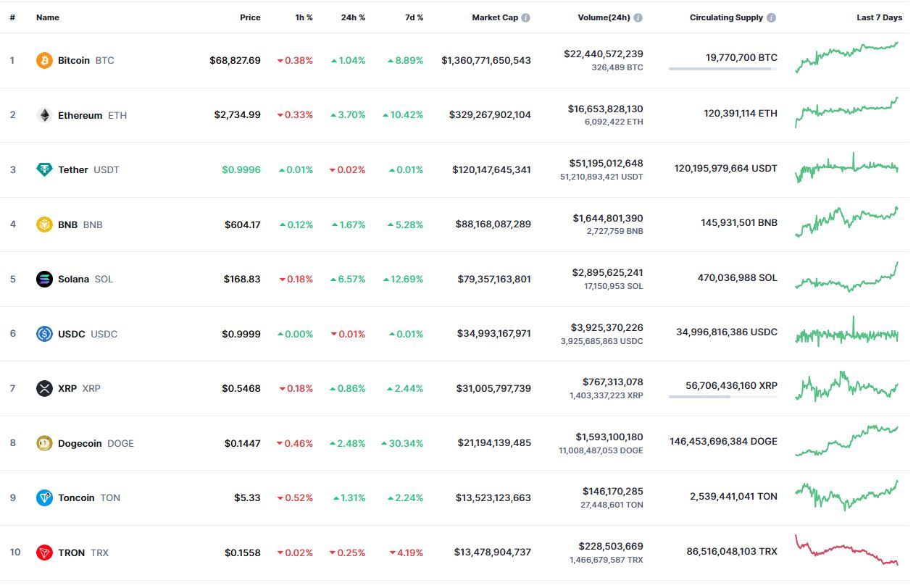921x588 pixels.
Task: Sort by 24h % column header
Action: pos(353,17)
